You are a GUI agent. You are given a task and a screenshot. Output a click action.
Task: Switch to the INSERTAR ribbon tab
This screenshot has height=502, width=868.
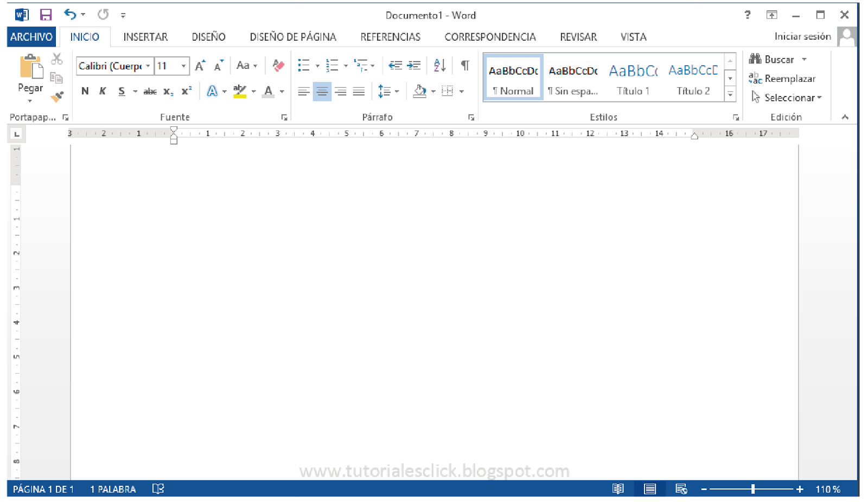145,37
